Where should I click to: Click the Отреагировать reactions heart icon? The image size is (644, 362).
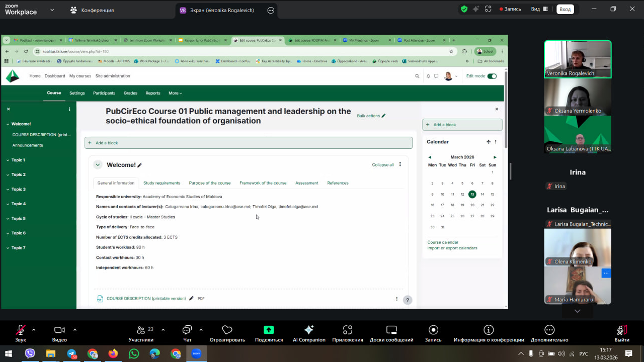(227, 330)
